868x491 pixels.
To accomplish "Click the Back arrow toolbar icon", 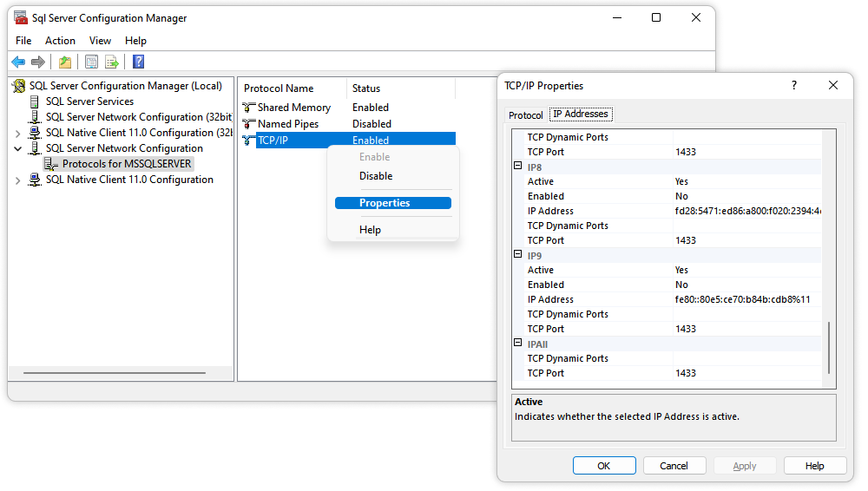I will (x=18, y=62).
